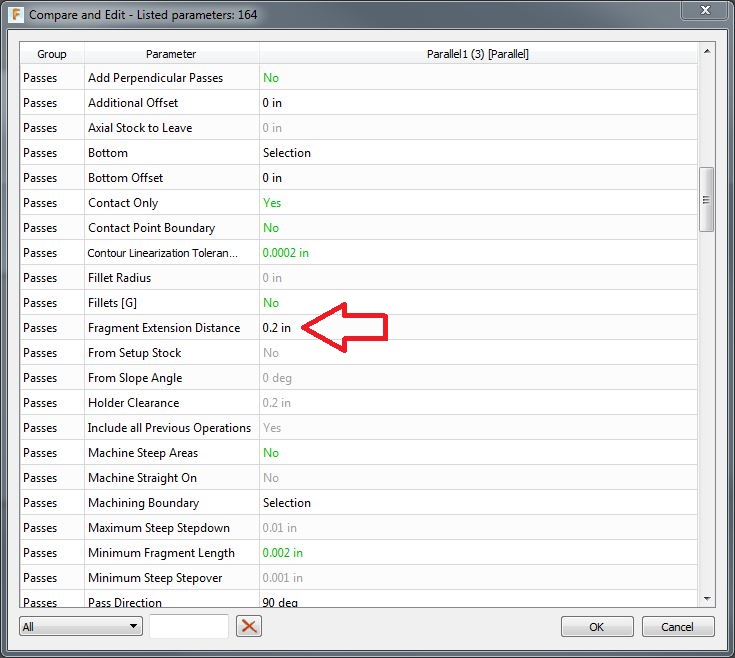Image resolution: width=735 pixels, height=658 pixels.
Task: Click the Axial Stock to Leave parameter name
Action: click(140, 127)
